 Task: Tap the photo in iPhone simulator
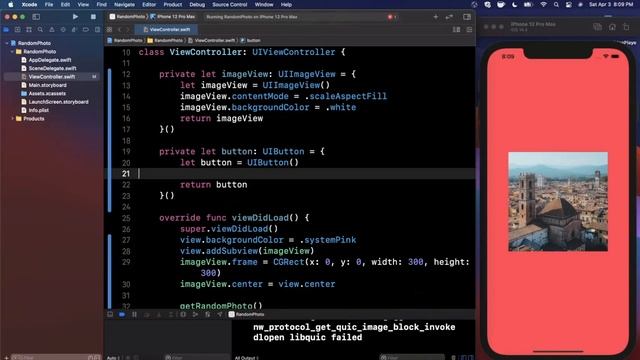558,202
